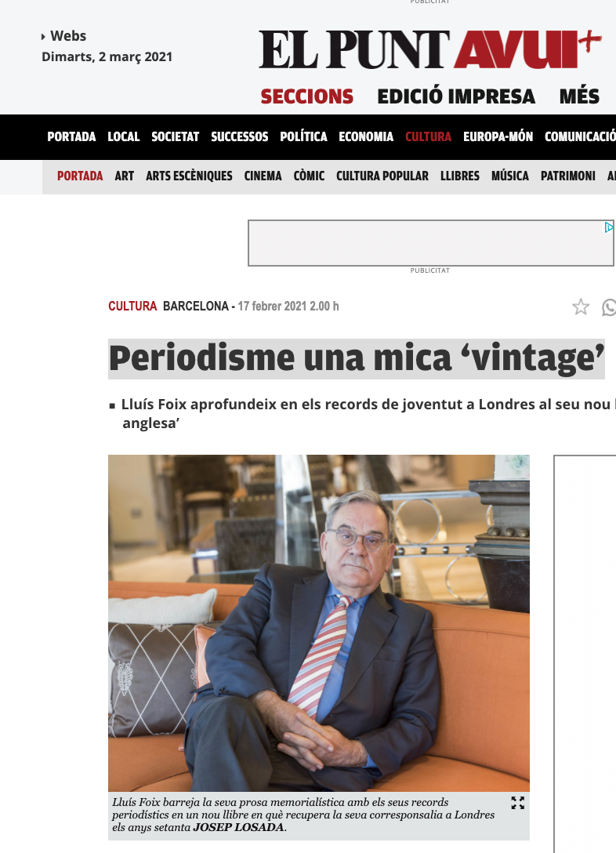Image resolution: width=616 pixels, height=853 pixels.
Task: Select CULTURA in main navigation
Action: click(428, 136)
